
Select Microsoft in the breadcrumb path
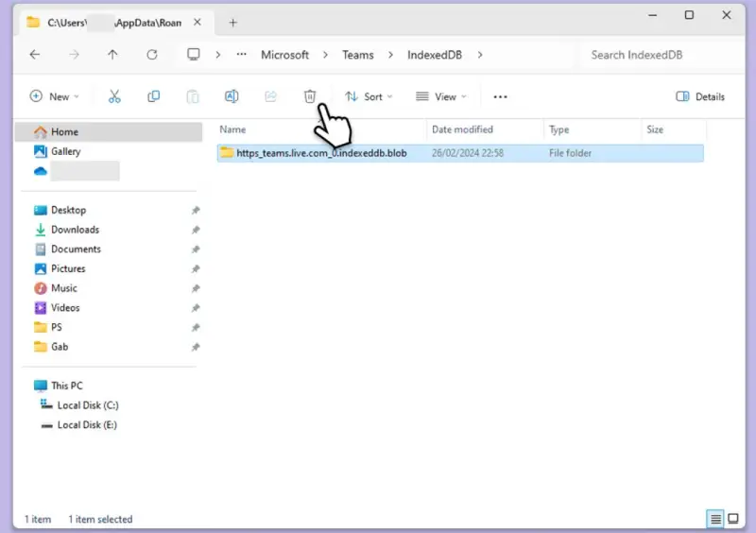coord(285,55)
